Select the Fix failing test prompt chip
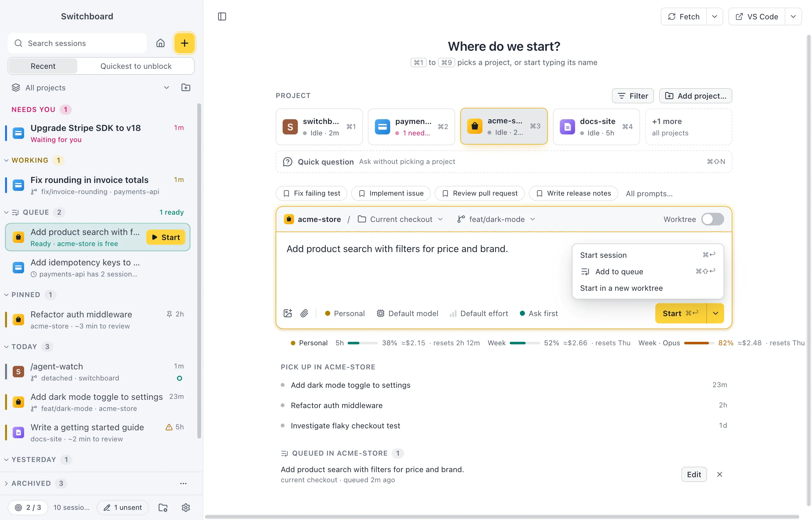Viewport: 812px width, 520px height. pos(311,193)
